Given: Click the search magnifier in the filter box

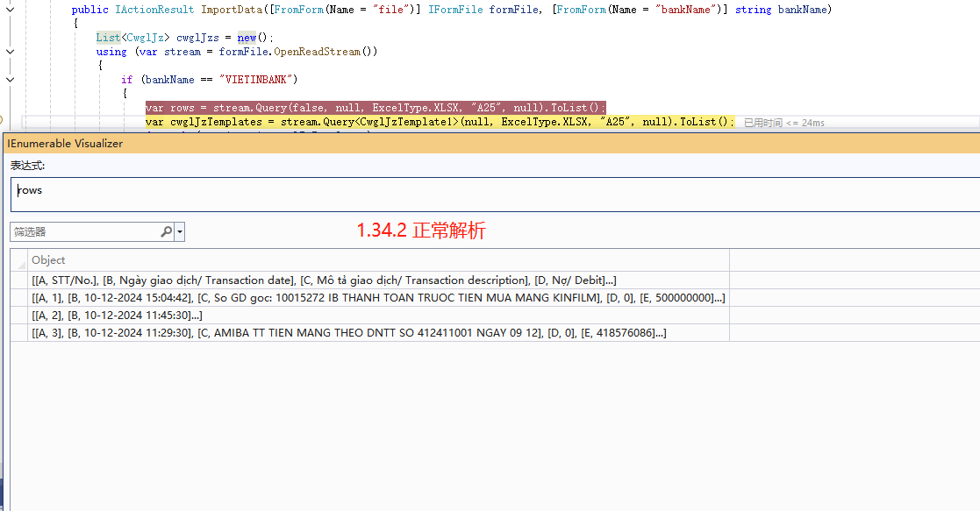Looking at the screenshot, I should point(166,231).
